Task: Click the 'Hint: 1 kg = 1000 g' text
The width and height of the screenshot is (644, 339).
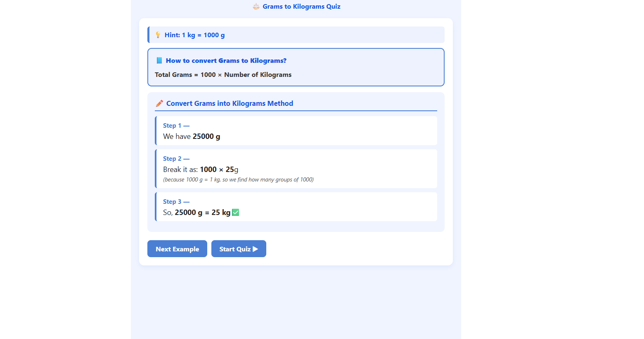Action: 194,35
